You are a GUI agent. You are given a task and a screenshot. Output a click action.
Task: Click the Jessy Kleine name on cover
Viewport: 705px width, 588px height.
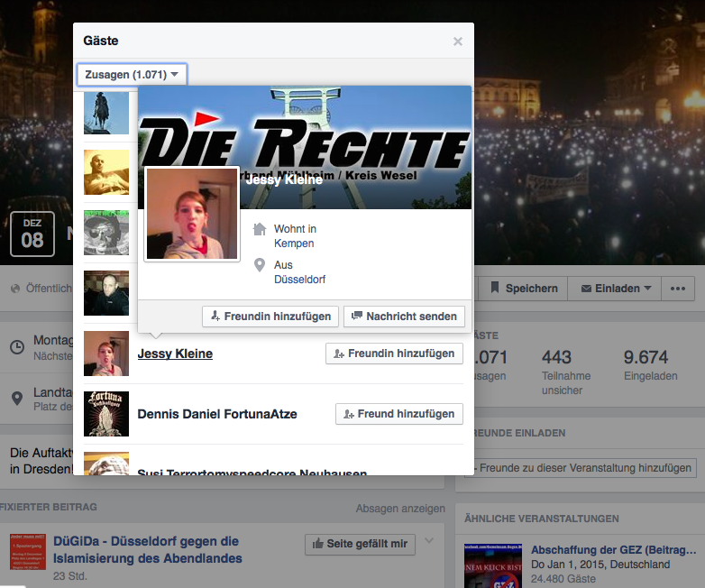pos(284,179)
